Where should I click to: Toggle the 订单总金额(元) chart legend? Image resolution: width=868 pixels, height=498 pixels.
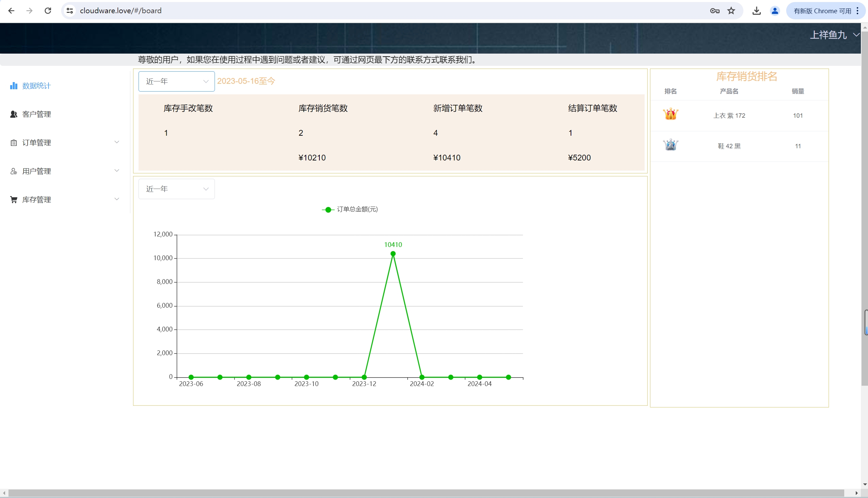tap(349, 209)
